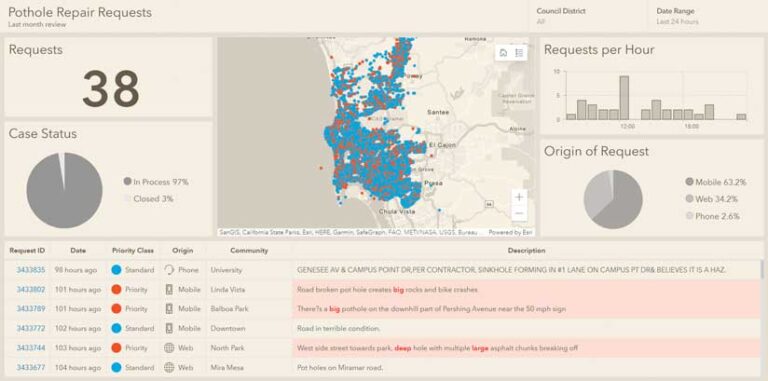Toggle Mobile 63.2% legend entry

[716, 182]
